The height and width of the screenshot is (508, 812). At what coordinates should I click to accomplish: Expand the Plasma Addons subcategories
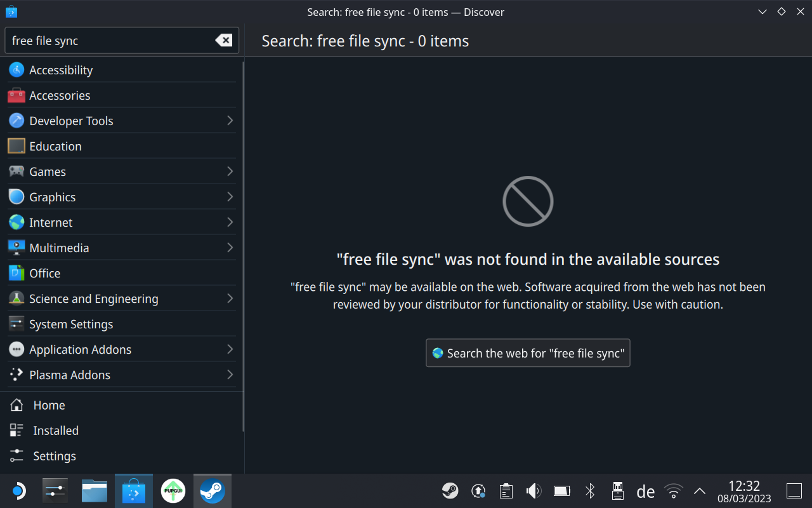(x=230, y=375)
